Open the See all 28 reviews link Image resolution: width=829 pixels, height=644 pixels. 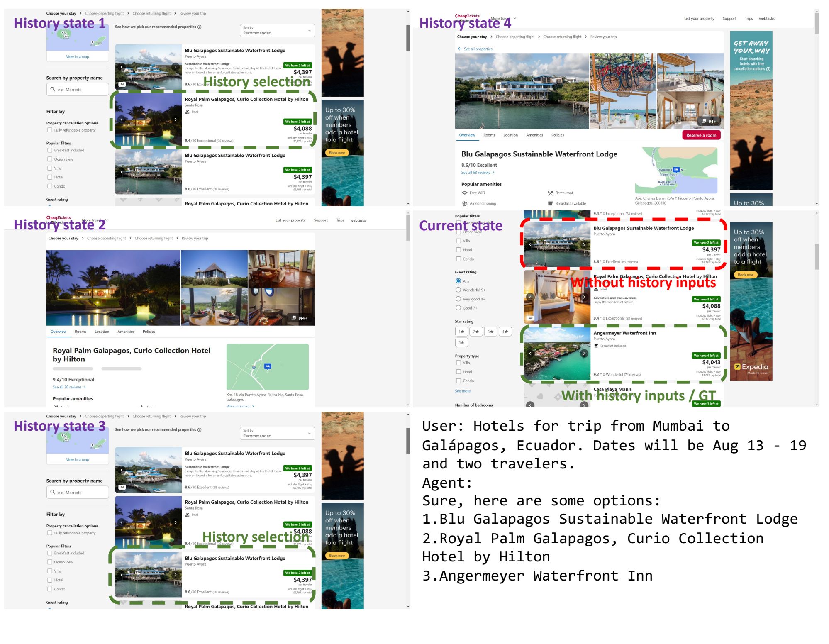tap(67, 387)
